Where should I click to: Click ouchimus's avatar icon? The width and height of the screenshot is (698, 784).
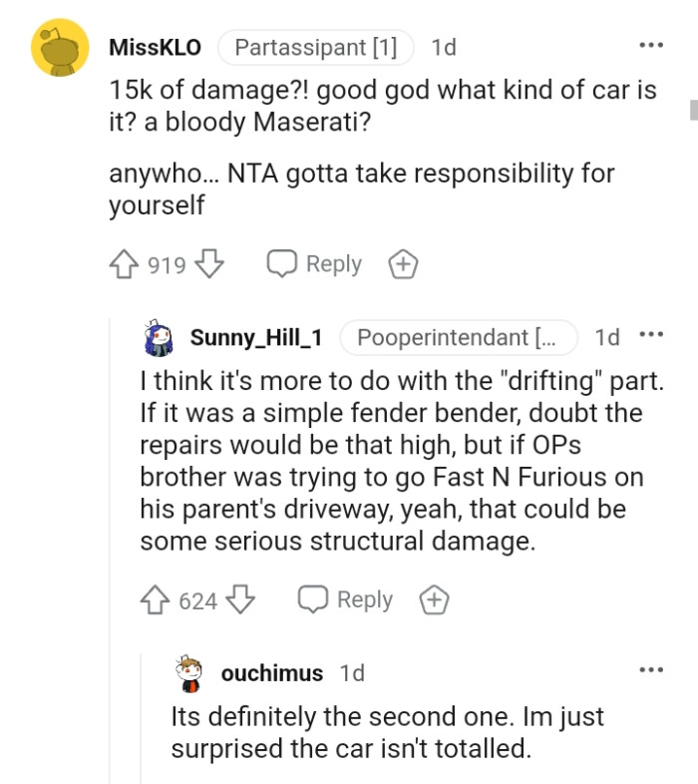coord(189,673)
